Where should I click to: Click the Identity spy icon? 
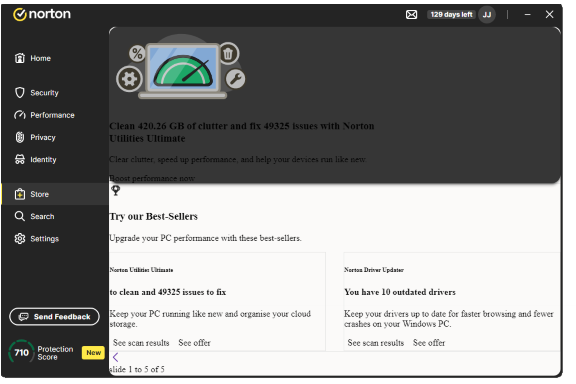pyautogui.click(x=20, y=159)
